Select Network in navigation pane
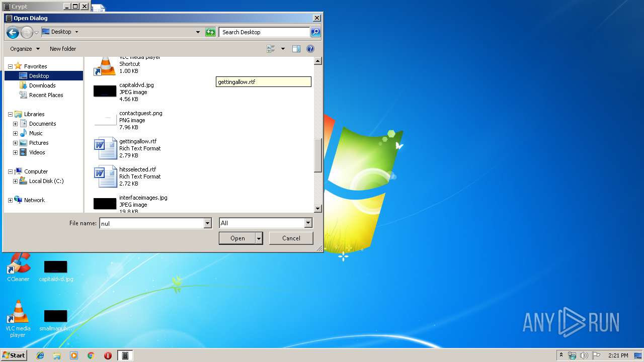Screen dimensions: 644x362 coord(34,200)
